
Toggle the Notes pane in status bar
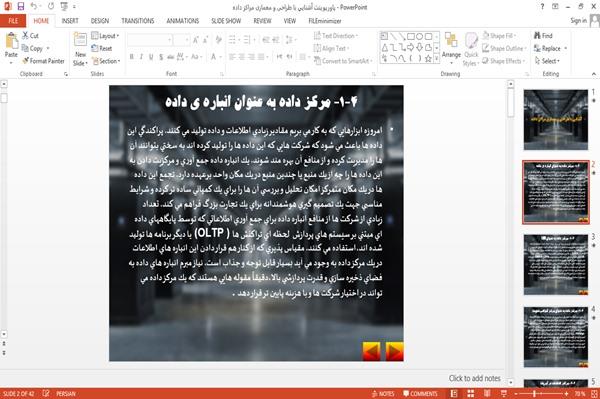(383, 394)
